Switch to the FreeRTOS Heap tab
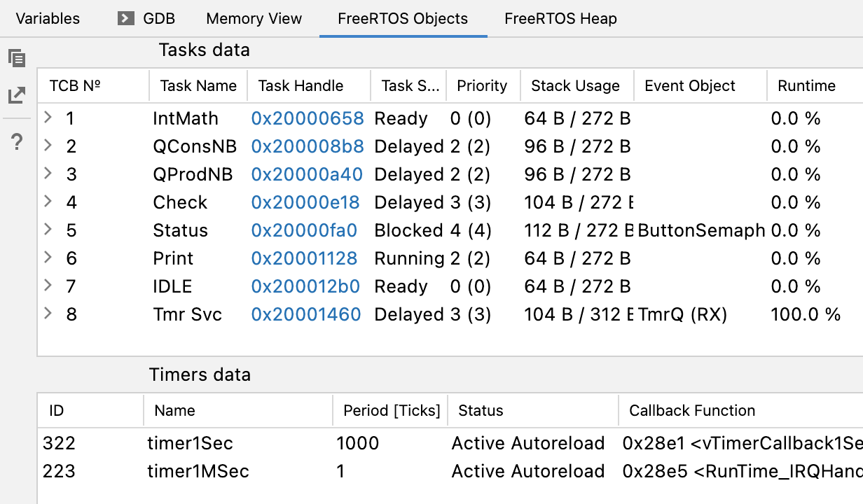 point(560,19)
